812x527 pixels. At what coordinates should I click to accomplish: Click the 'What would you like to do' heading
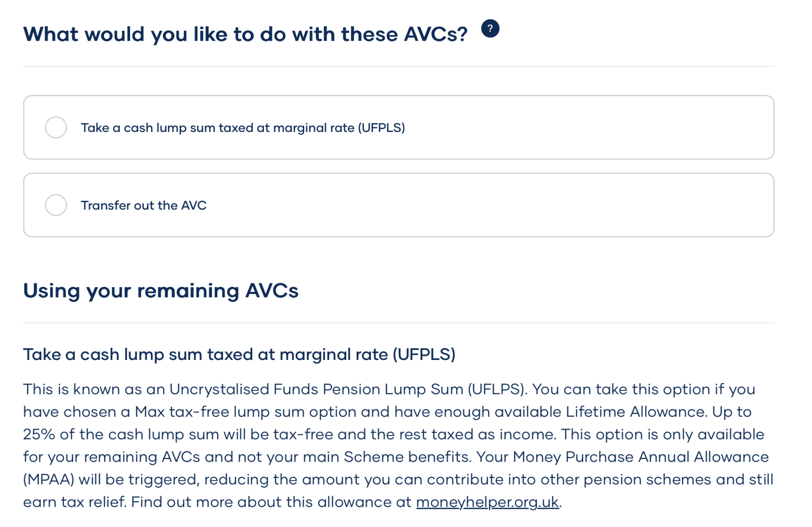click(245, 35)
